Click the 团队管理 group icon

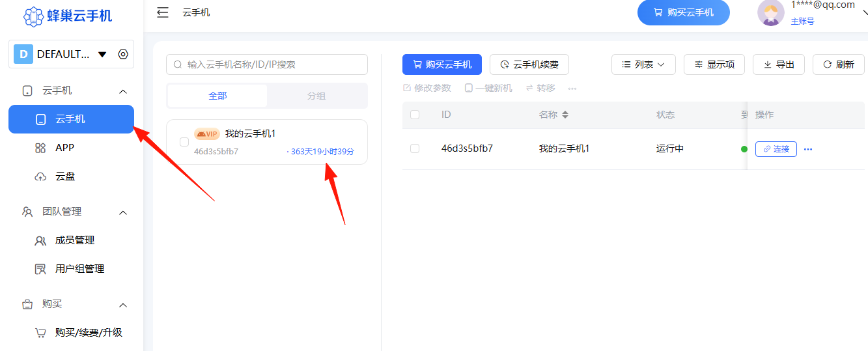[x=27, y=212]
